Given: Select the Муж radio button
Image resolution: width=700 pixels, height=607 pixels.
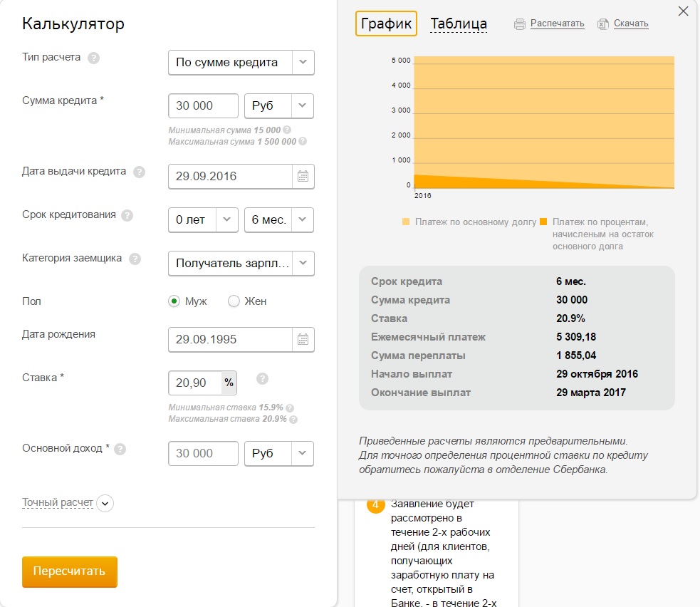Looking at the screenshot, I should coord(174,301).
